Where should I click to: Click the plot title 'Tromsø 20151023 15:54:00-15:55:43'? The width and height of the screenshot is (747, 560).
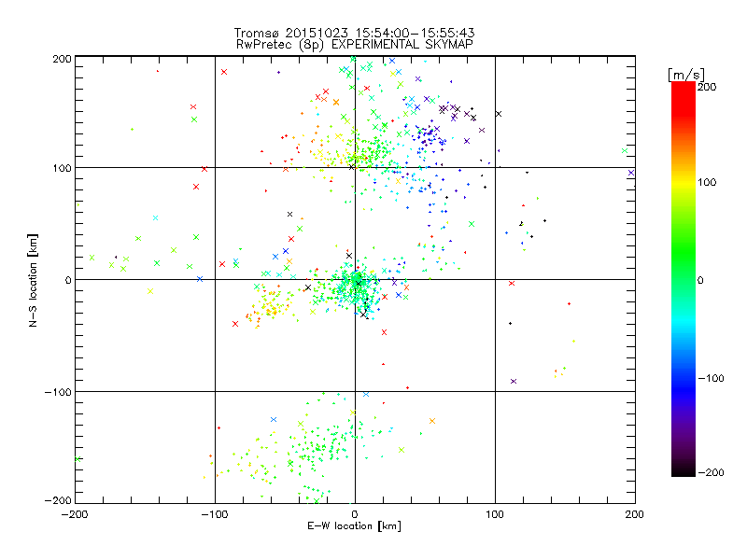click(355, 33)
